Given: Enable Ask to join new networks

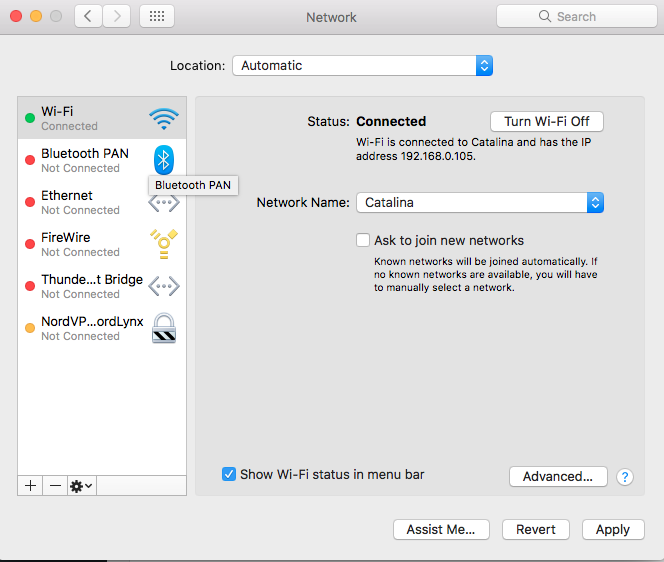Looking at the screenshot, I should click(364, 240).
